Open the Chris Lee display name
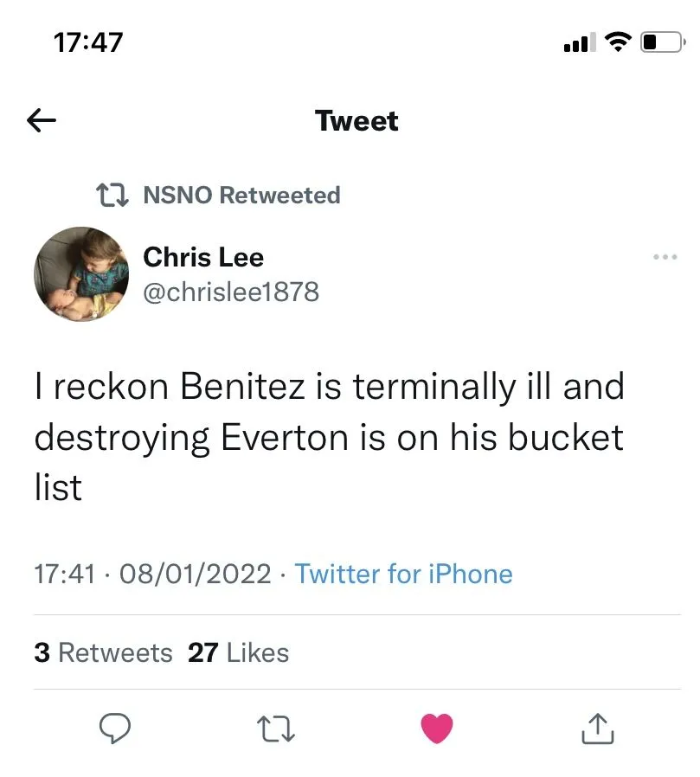700x777 pixels. 203,257
